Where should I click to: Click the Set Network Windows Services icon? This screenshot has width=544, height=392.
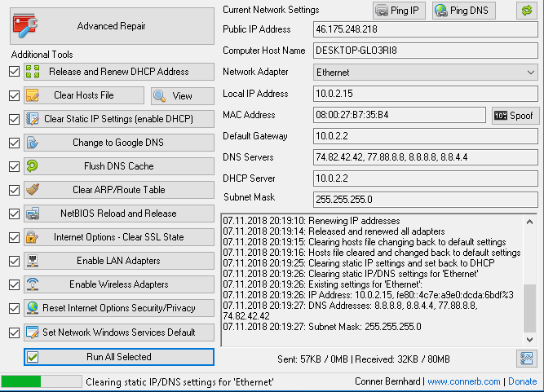coord(33,332)
